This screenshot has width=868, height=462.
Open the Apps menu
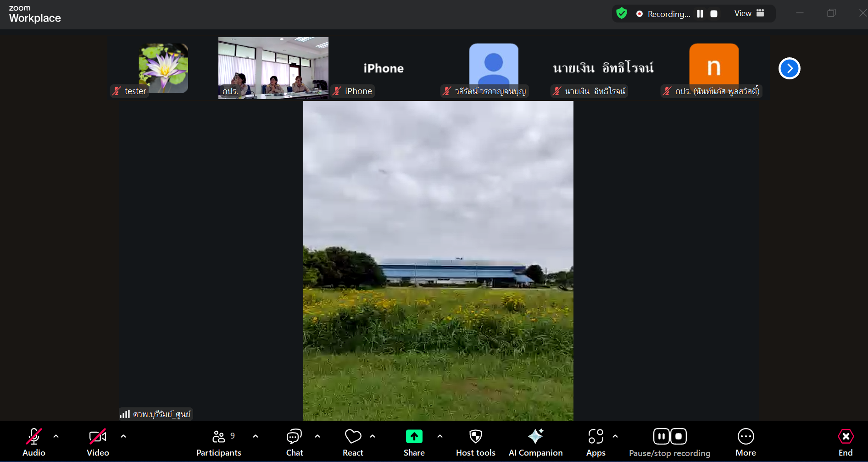click(x=596, y=442)
